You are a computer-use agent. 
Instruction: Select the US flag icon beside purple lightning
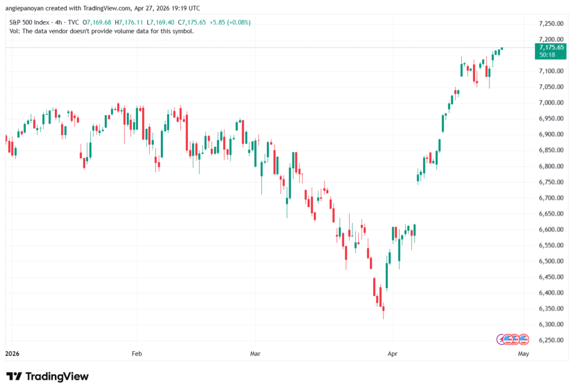508,340
